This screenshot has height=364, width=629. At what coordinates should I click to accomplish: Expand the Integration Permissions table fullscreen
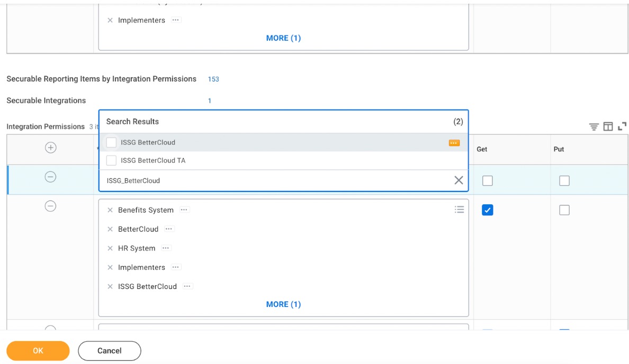[x=621, y=126]
